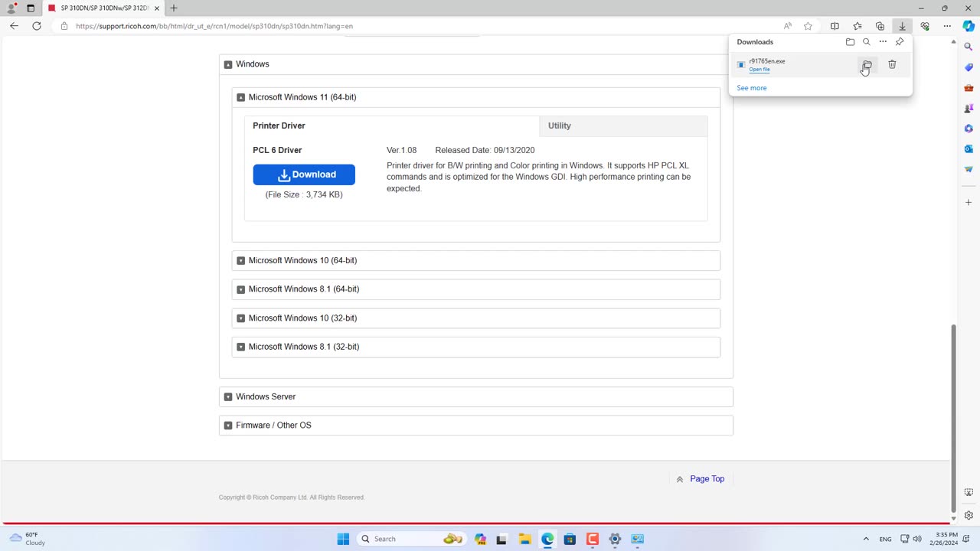Click the Downloads toolbar button
Screen dimensions: 980x551
coord(902,26)
